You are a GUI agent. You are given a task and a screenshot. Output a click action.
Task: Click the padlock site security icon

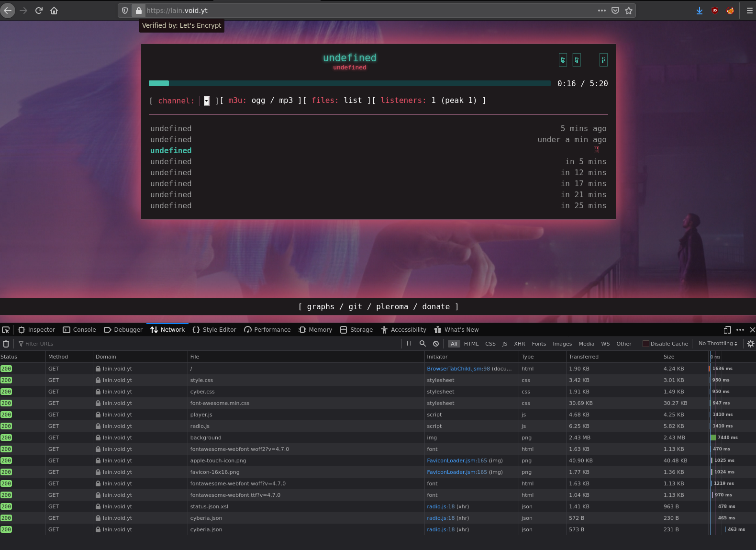point(138,11)
